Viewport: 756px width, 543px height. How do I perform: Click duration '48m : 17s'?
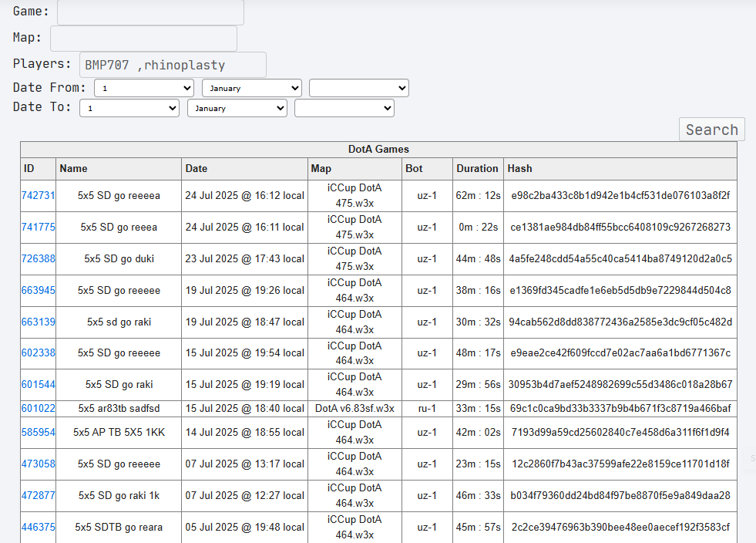pos(478,352)
